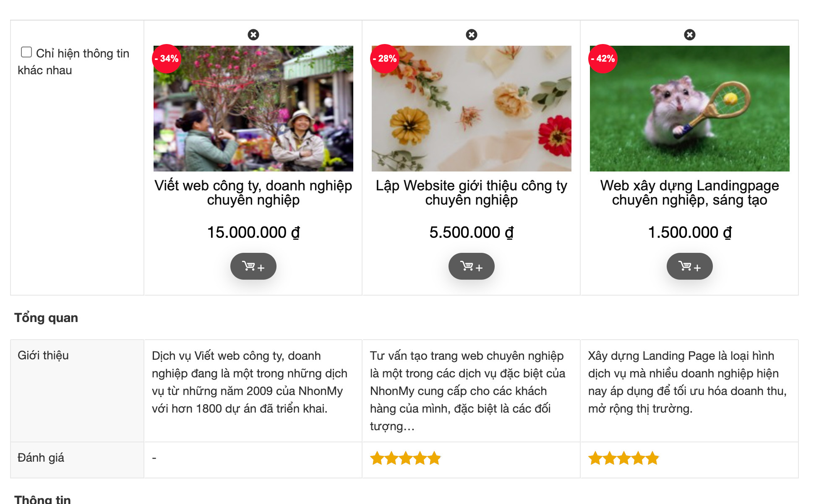Click the -28% discount badge
The image size is (819, 504).
[x=385, y=59]
